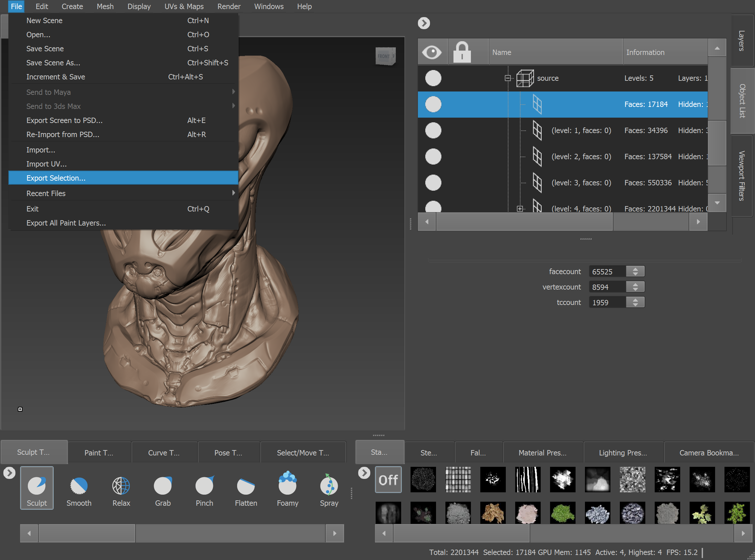Viewport: 755px width, 560px height.
Task: Select the green moss stamp thumbnail
Action: tap(562, 512)
